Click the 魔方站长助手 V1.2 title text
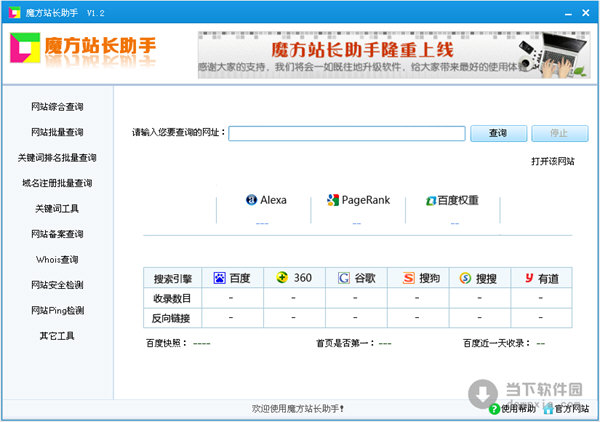Screen dimensions: 600x422 (x=65, y=13)
